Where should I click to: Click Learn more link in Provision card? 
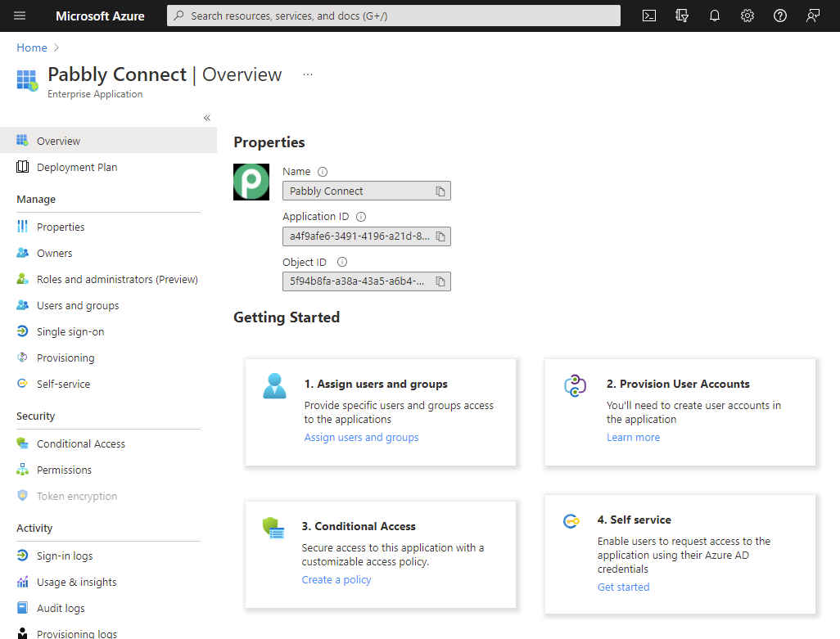[x=633, y=437]
